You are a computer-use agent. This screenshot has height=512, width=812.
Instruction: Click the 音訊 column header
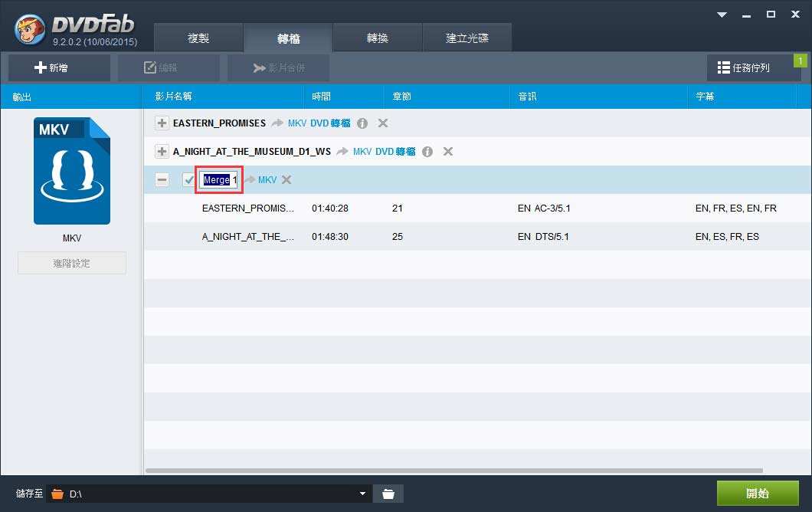click(x=527, y=97)
